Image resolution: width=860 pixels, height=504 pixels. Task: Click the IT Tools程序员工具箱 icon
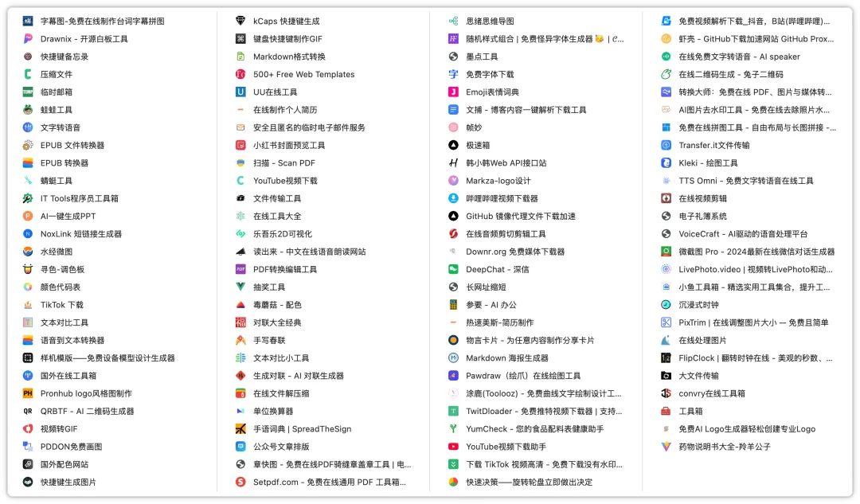[28, 198]
